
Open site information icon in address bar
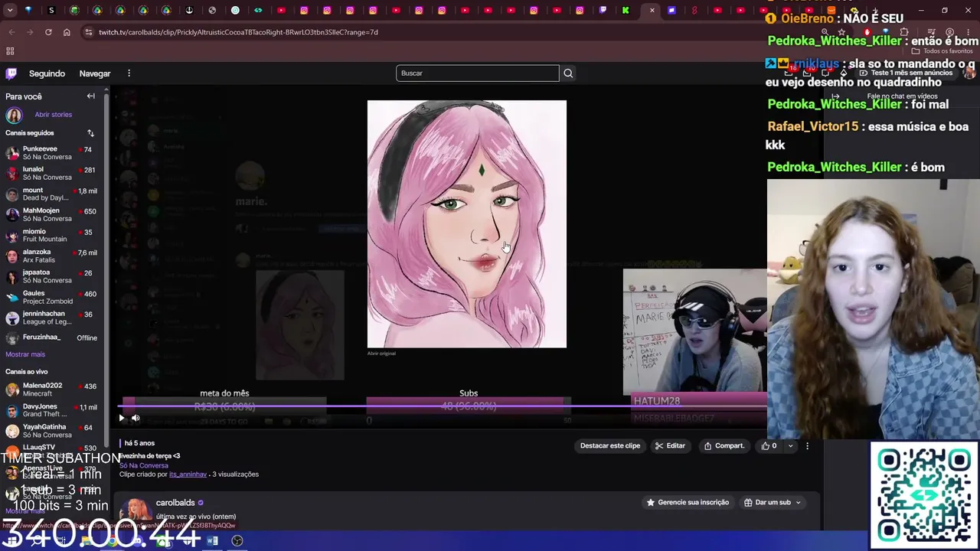click(89, 32)
